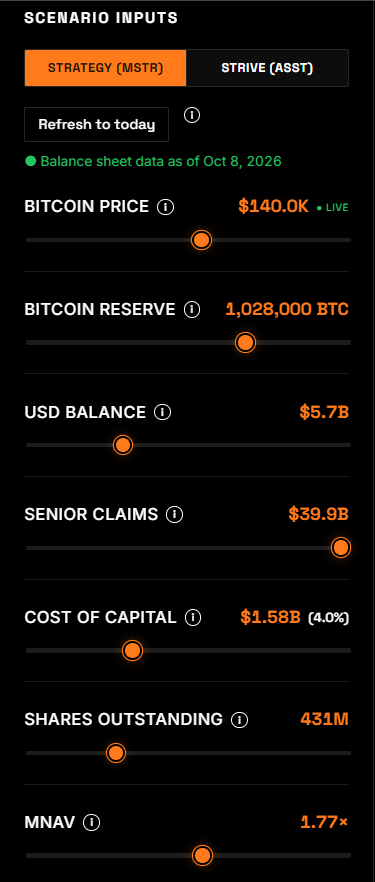This screenshot has height=882, width=375.
Task: Switch to Strive (ASST) tab
Action: tap(267, 68)
